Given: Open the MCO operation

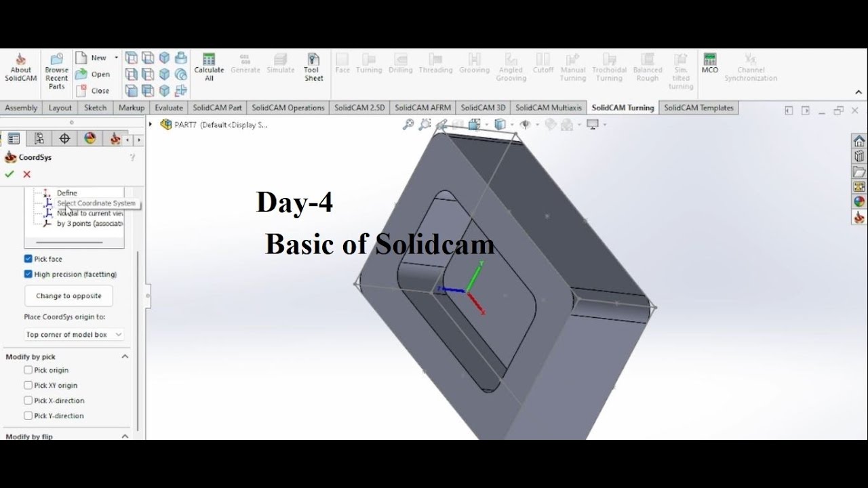Looking at the screenshot, I should click(x=710, y=64).
